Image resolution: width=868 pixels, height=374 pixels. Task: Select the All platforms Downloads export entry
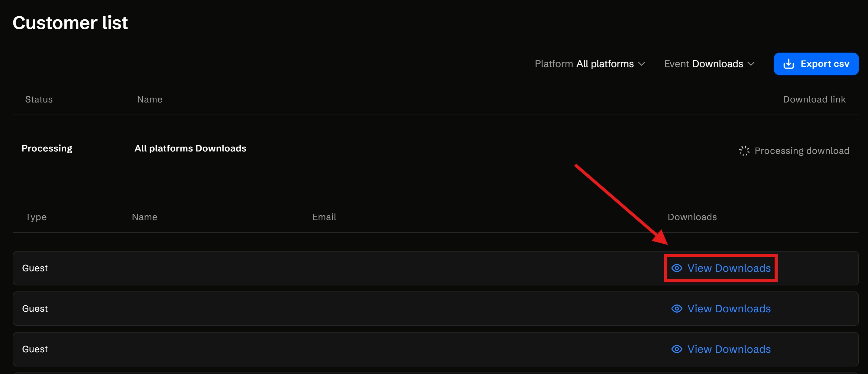click(x=190, y=148)
